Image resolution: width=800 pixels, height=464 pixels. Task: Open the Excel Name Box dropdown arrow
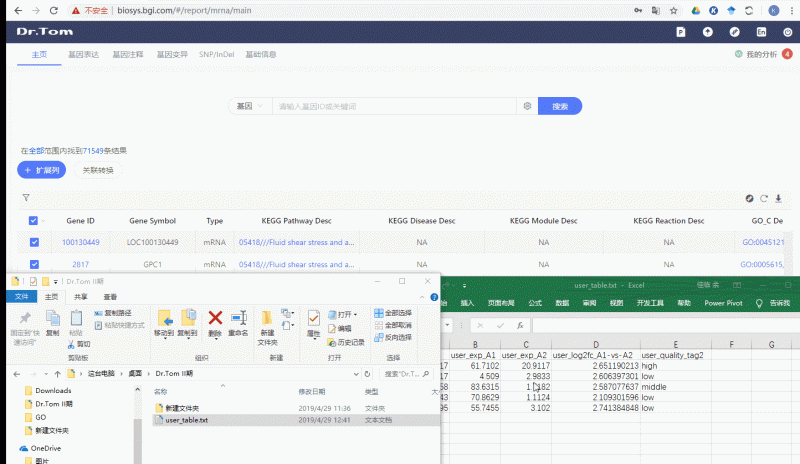click(x=449, y=326)
